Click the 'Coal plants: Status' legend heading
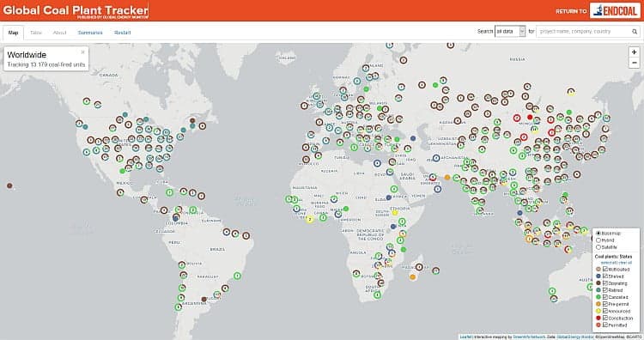Image resolution: width=644 pixels, height=340 pixels. [614, 256]
